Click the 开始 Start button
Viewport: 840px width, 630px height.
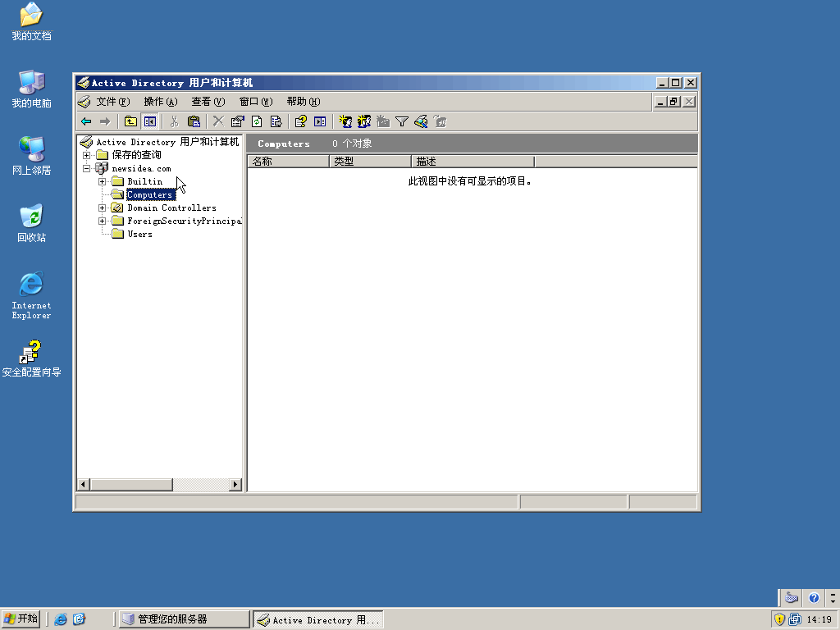(x=21, y=619)
